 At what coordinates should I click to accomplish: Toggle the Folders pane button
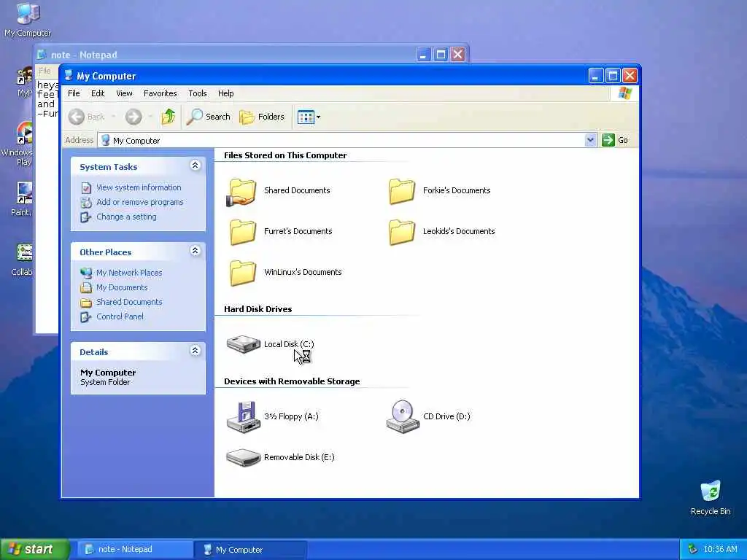(262, 117)
